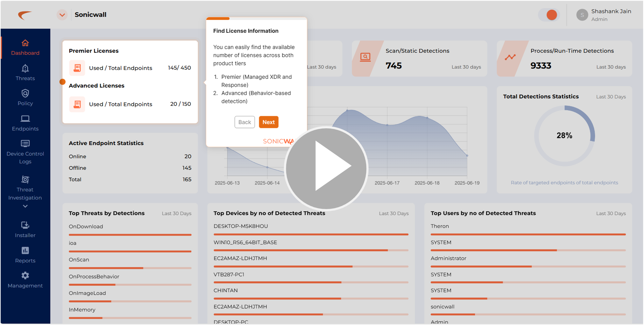The width and height of the screenshot is (644, 325).
Task: Select the ioa threat entry
Action: [x=72, y=243]
